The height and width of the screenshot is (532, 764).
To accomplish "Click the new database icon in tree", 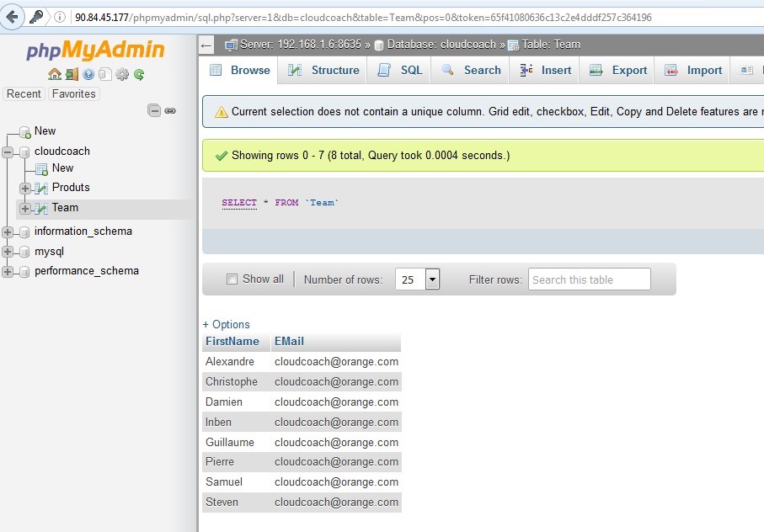I will 25,132.
